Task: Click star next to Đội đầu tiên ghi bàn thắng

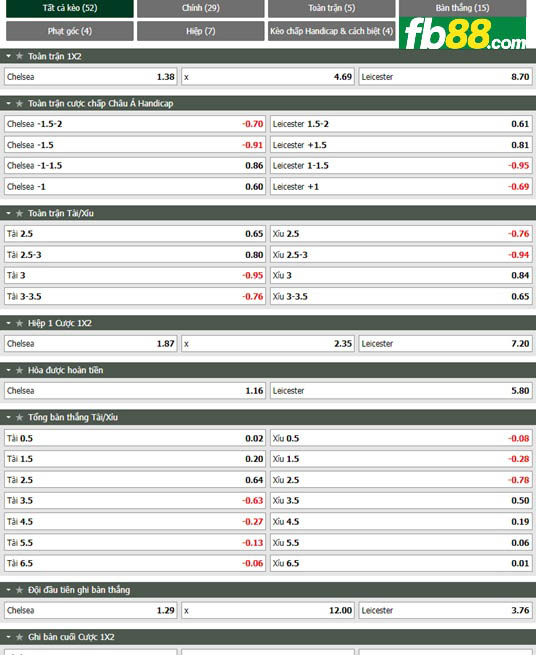Action: 19,590
